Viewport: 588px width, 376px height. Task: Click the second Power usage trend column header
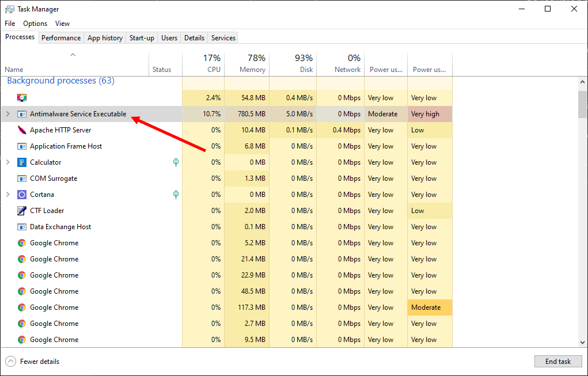[430, 64]
